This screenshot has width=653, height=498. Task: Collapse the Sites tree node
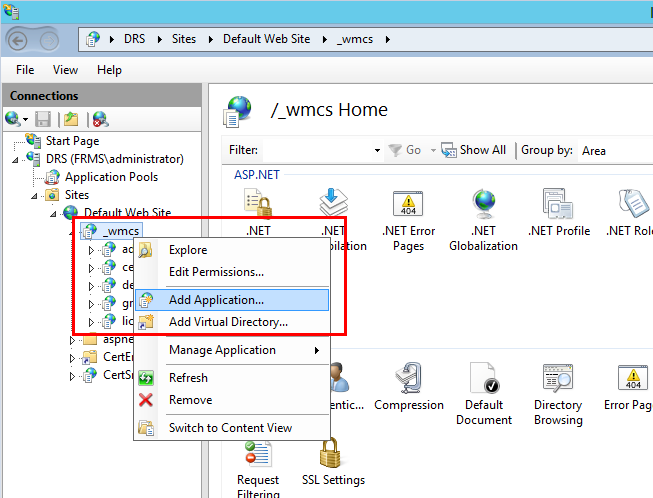tap(40, 195)
